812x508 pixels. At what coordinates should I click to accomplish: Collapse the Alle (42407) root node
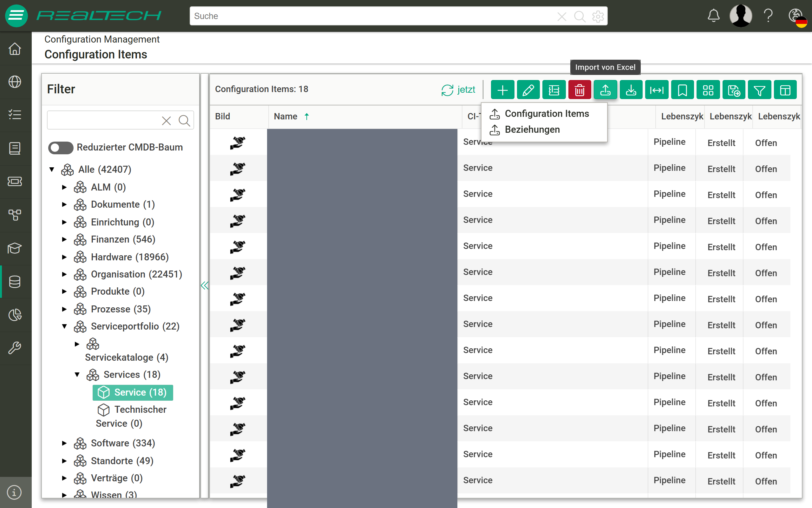coord(52,169)
